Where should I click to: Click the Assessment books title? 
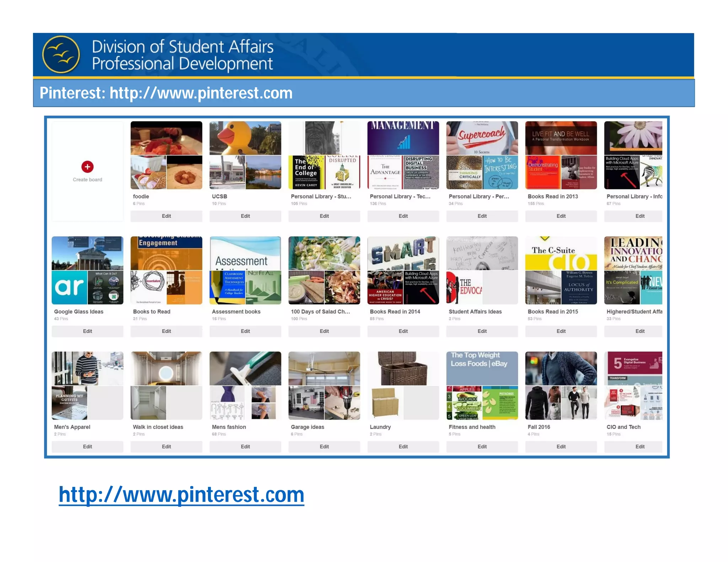tap(236, 312)
